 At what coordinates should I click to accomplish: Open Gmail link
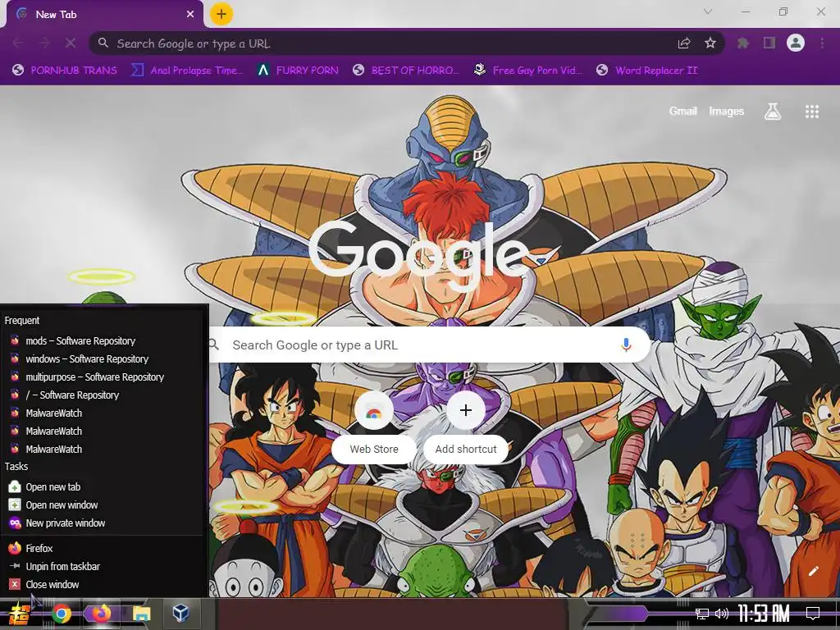pos(682,111)
